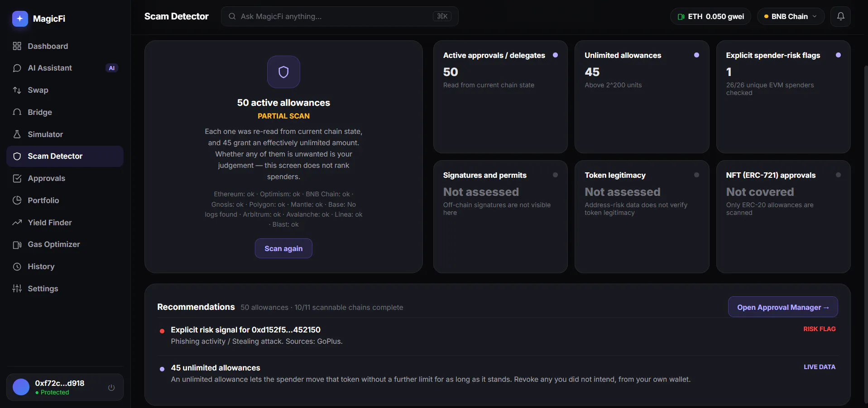Image resolution: width=868 pixels, height=408 pixels.
Task: Click the Yield Finder trend icon
Action: (17, 223)
